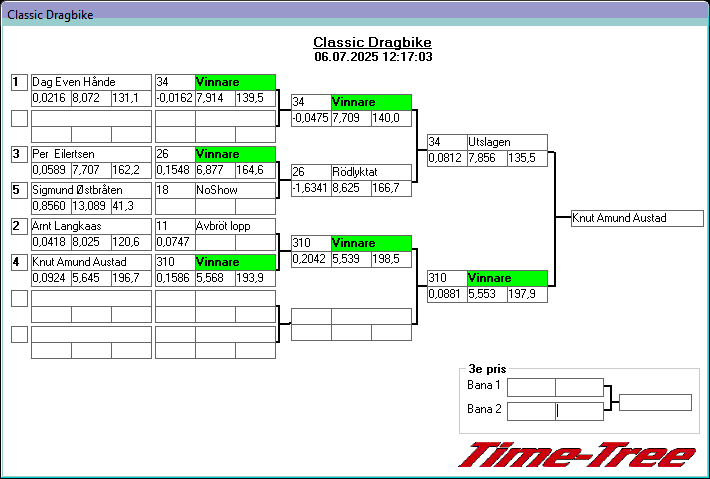Click reaction time 0,0924
710x479 pixels.
(51, 278)
